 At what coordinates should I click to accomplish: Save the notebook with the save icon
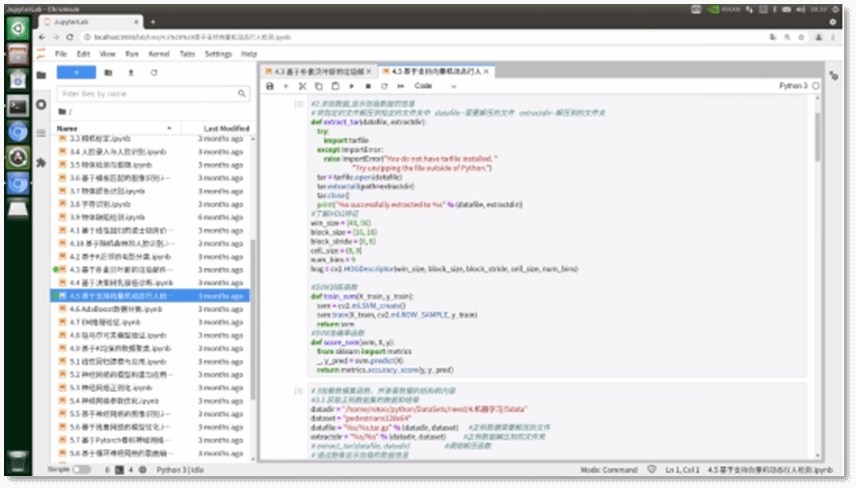pyautogui.click(x=270, y=86)
